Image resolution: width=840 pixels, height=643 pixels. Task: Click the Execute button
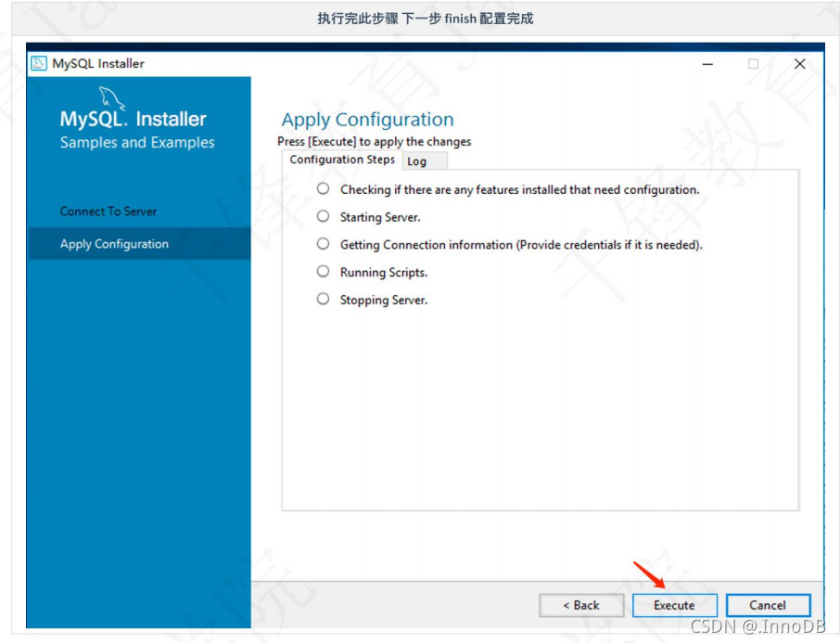pyautogui.click(x=674, y=606)
